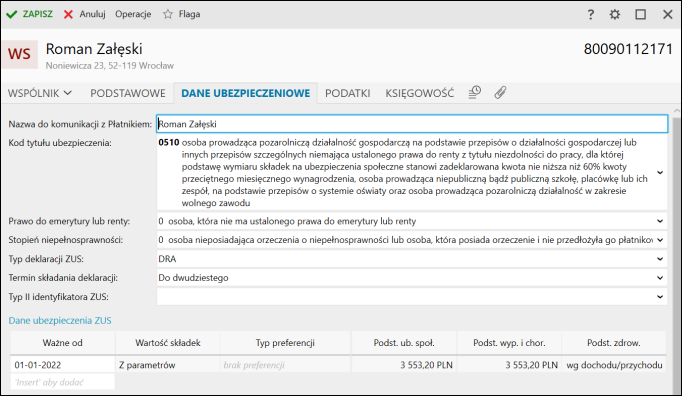Select the 01-01-2022 date cell
Image resolution: width=682 pixels, height=396 pixels.
[x=63, y=365]
